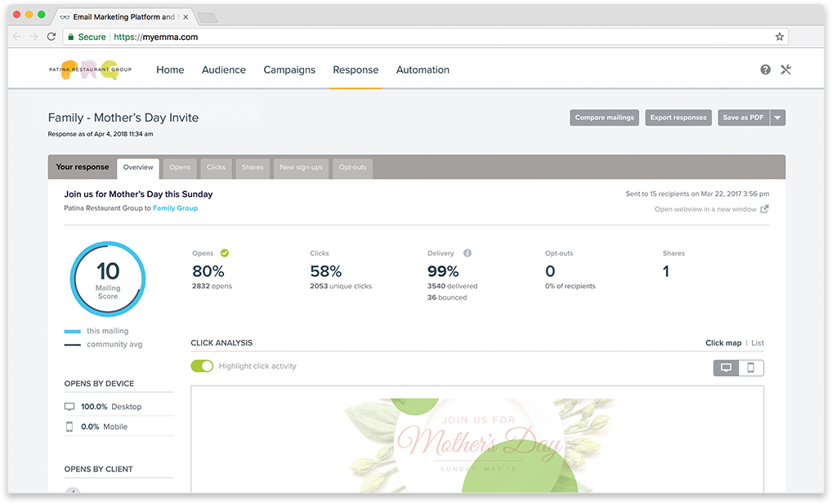The height and width of the screenshot is (504, 832).
Task: Open settings via the wrench tools icon
Action: tap(786, 69)
